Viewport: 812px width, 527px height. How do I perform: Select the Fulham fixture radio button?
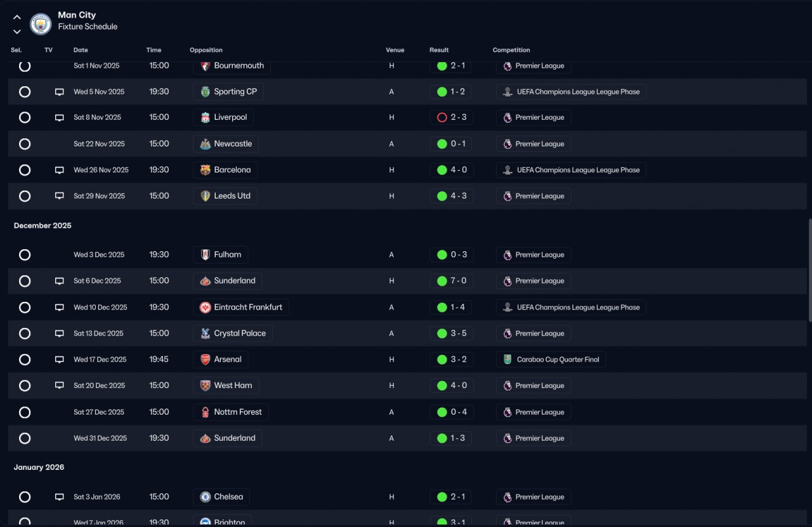(x=25, y=255)
